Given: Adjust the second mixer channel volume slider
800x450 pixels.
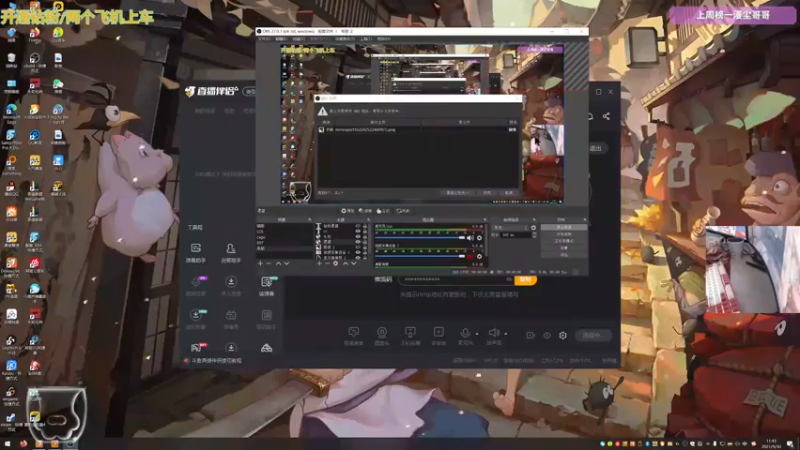Looking at the screenshot, I should tap(420, 256).
